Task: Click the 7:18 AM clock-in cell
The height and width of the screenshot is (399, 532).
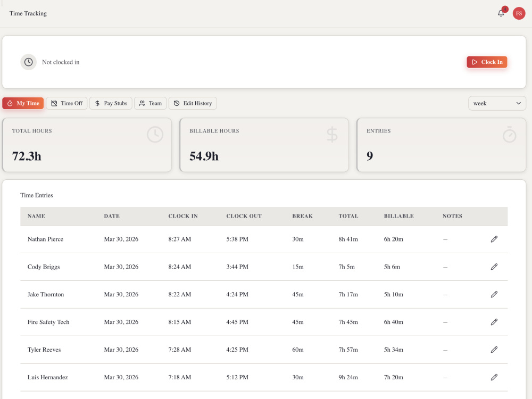Action: [179, 377]
